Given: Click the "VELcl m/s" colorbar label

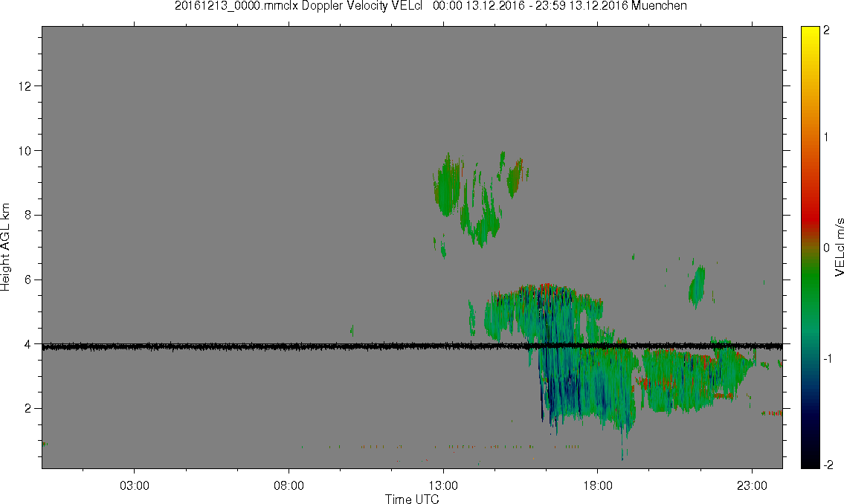Looking at the screenshot, I should coord(838,248).
